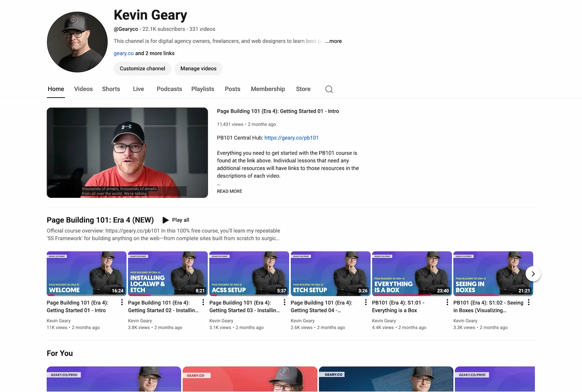Open the PB101 Central Hub link
The image size is (582, 392).
coord(291,138)
